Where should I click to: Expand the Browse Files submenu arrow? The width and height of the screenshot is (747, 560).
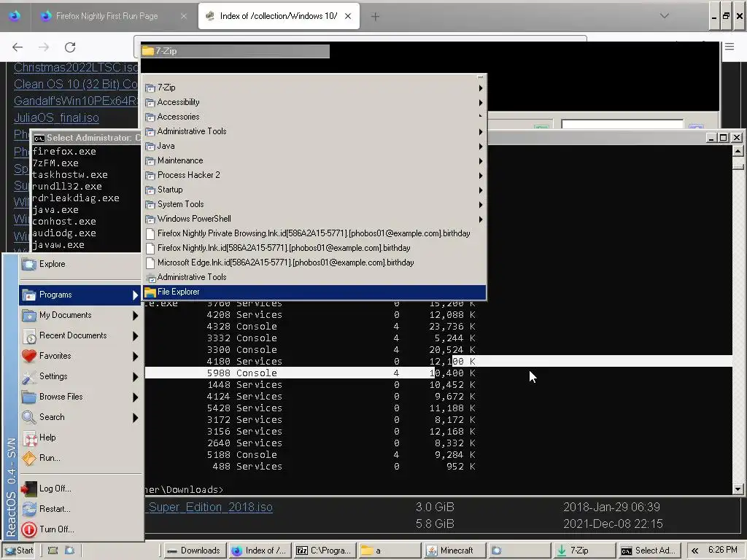click(135, 397)
